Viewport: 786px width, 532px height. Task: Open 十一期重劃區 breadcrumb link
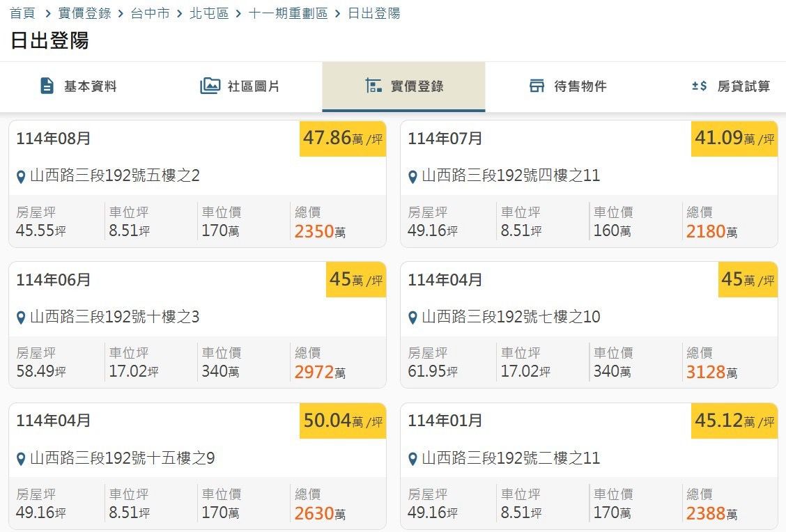pos(288,13)
